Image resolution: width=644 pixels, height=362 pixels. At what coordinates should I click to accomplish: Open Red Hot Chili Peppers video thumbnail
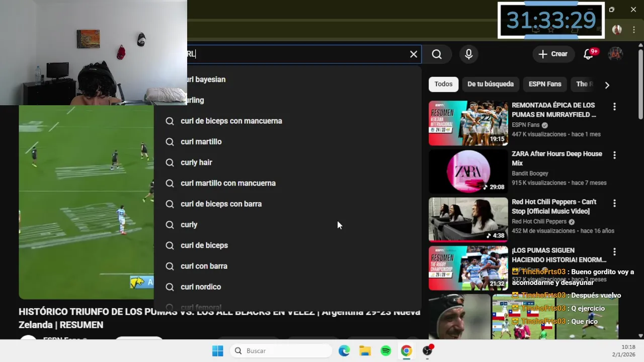(x=468, y=220)
